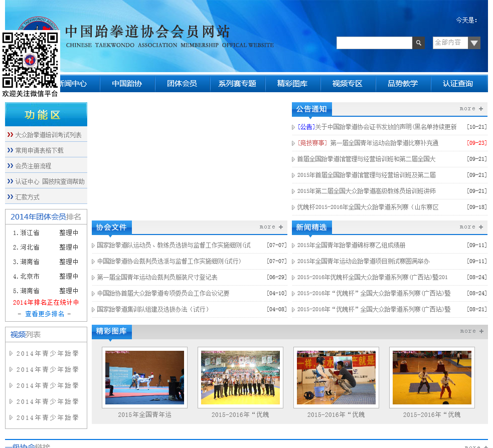Open 2015年第二届全国大众跆拳道高级教练员培训班讲师 notice
Image resolution: width=493 pixels, height=448 pixels.
tap(366, 191)
